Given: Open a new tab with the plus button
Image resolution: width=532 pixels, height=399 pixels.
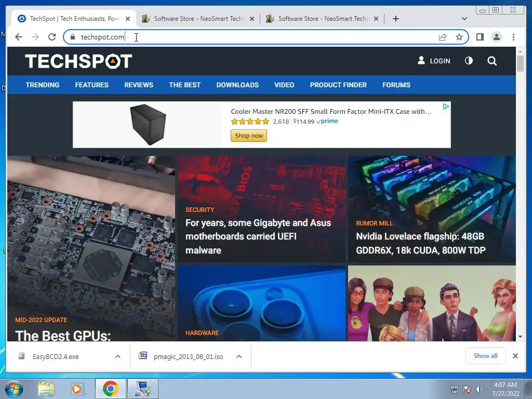Looking at the screenshot, I should pyautogui.click(x=395, y=19).
